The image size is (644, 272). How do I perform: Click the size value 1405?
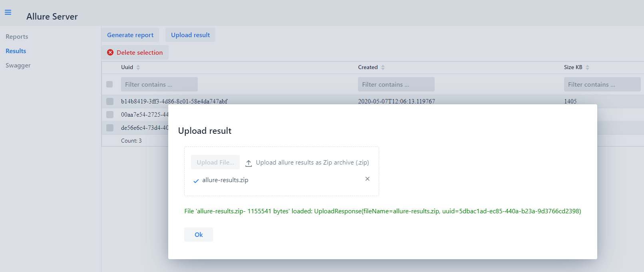coord(570,101)
